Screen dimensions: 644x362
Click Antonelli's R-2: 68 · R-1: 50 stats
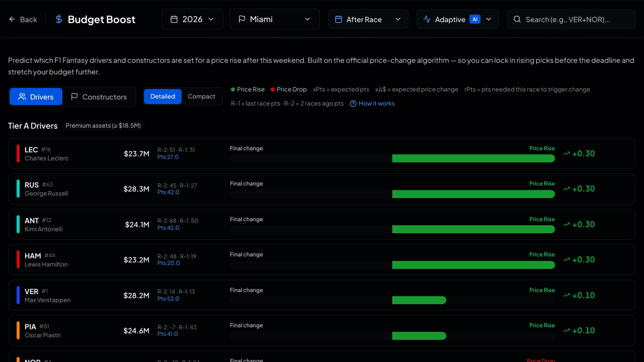(178, 221)
